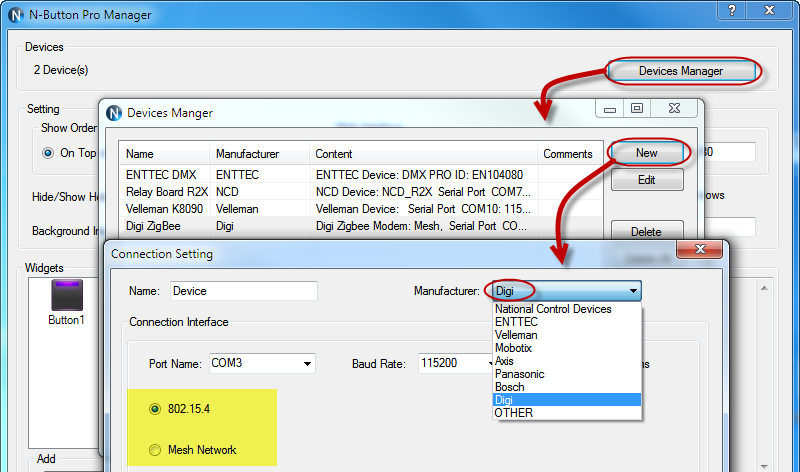
Task: Click the Content column header
Action: 423,154
